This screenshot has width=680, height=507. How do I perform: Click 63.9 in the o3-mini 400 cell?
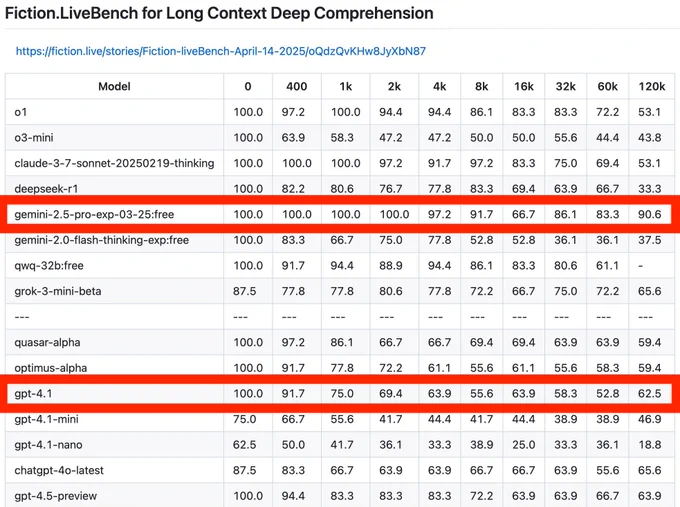tap(293, 137)
